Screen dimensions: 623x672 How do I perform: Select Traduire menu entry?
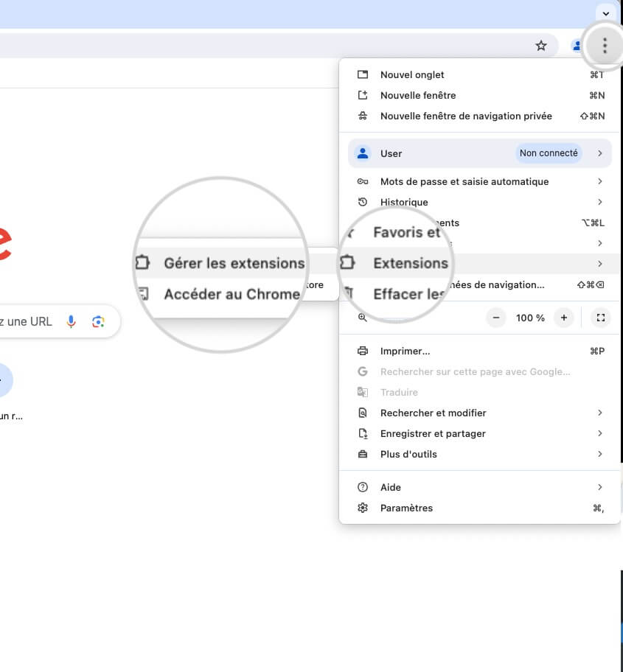(x=480, y=392)
